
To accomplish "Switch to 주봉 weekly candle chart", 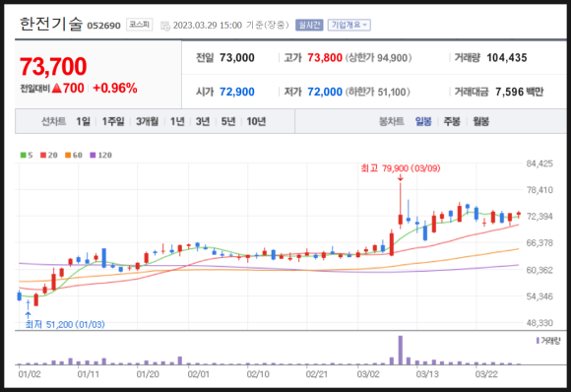I will point(452,121).
